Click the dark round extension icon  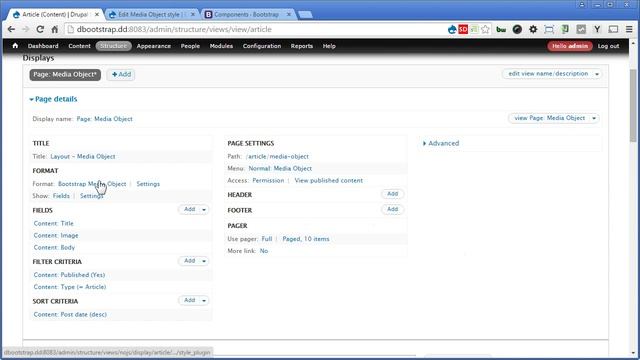[x=517, y=29]
